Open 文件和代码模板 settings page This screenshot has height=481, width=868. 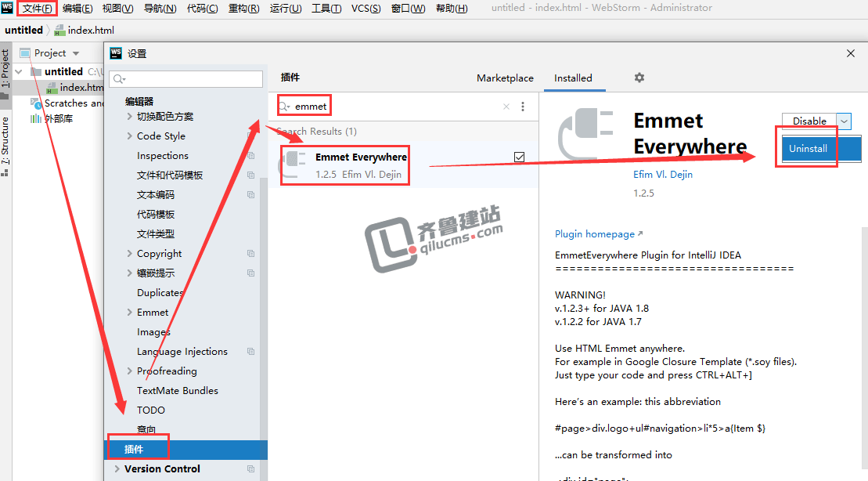click(x=170, y=175)
